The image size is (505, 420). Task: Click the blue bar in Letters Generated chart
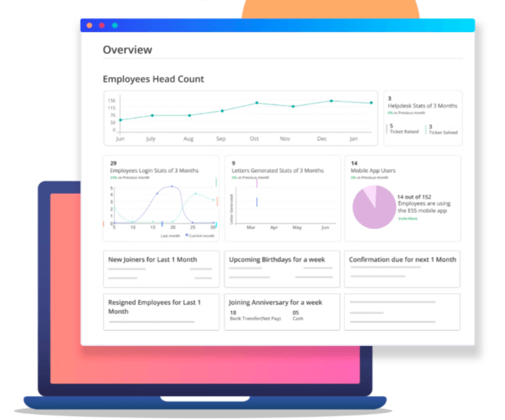(256, 202)
